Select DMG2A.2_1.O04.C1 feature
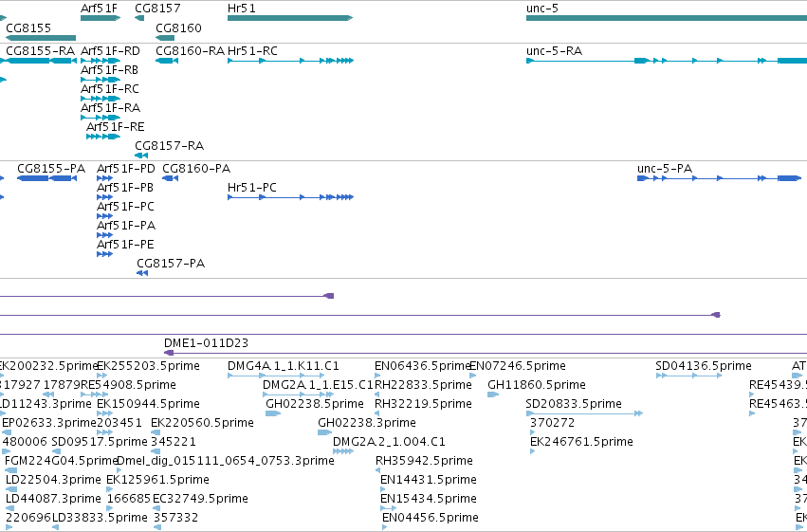The width and height of the screenshot is (807, 532). coord(342,451)
